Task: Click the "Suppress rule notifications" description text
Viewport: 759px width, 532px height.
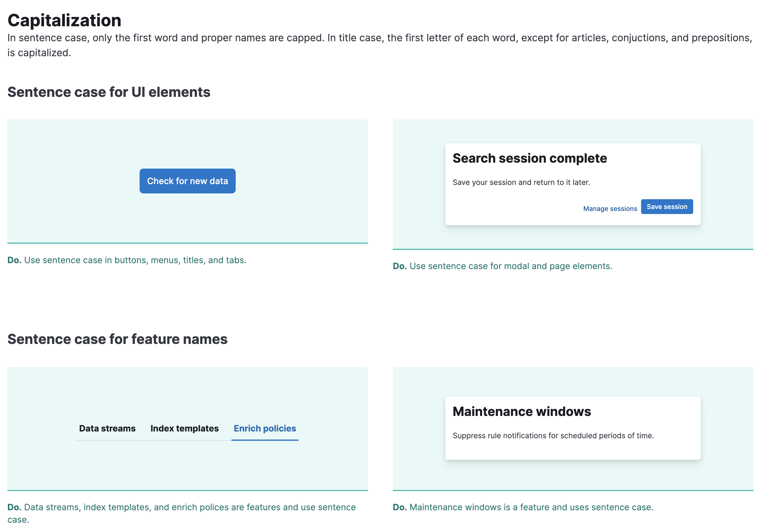Action: click(x=553, y=435)
